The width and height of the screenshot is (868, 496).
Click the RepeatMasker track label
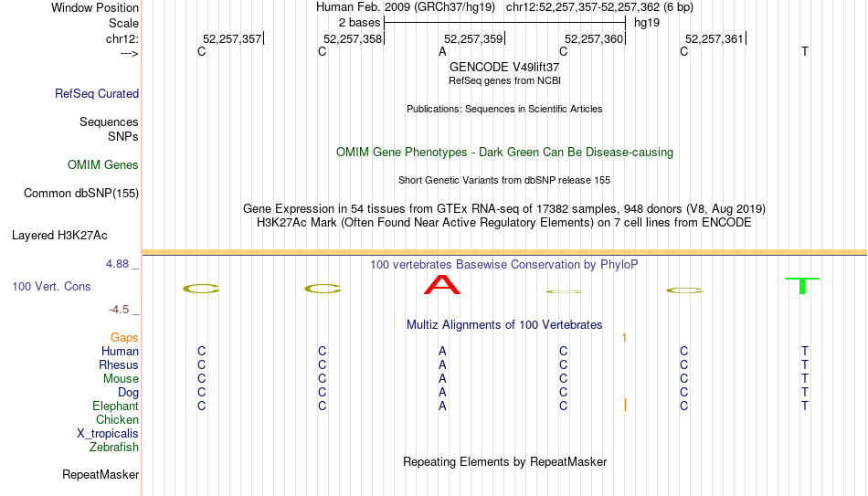pos(101,474)
